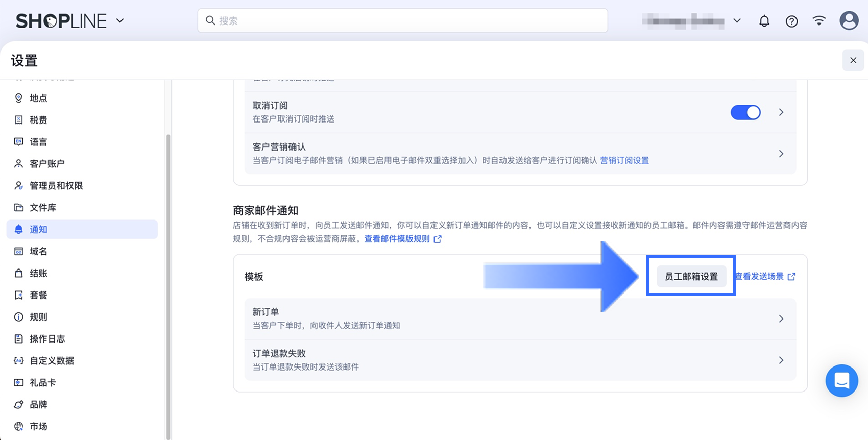Click the info icon beside 规则

click(x=19, y=317)
